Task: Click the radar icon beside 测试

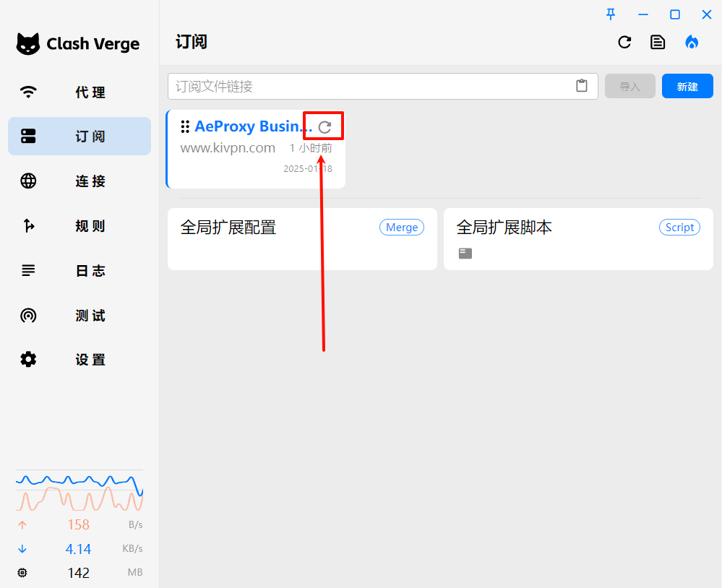Action: [28, 315]
